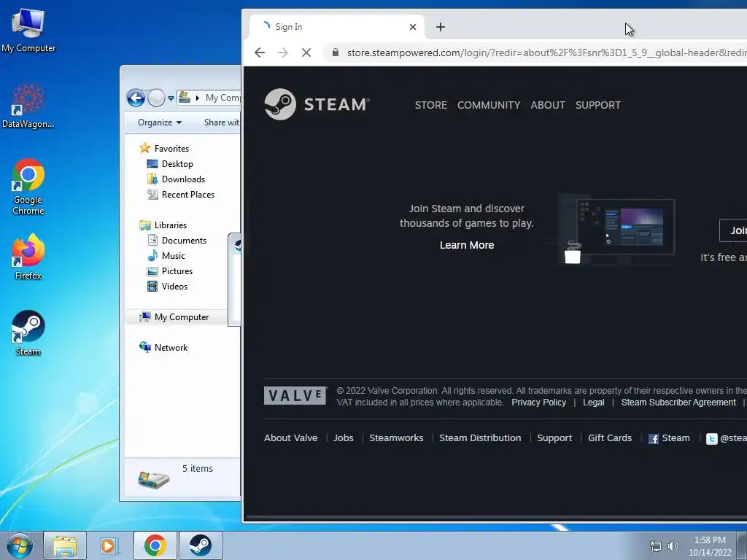This screenshot has width=747, height=560.
Task: Open the Privacy Policy link
Action: [539, 402]
